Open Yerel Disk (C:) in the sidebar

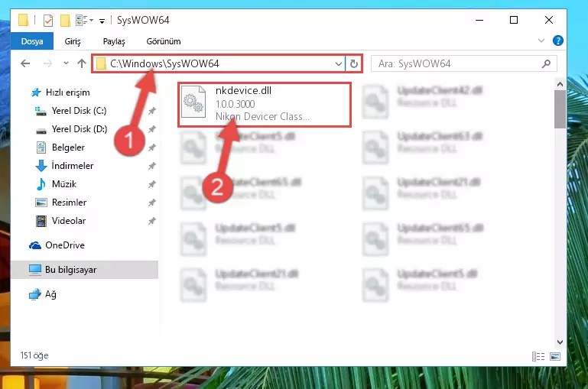[79, 111]
